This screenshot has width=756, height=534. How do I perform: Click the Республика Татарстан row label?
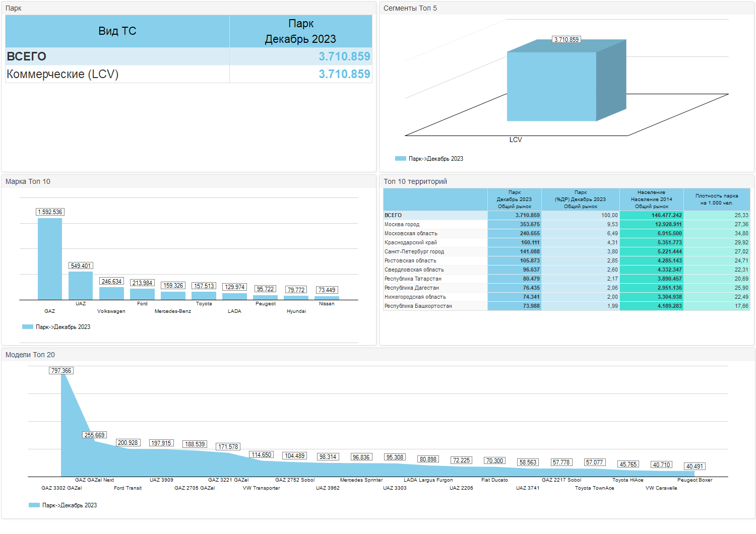(413, 279)
